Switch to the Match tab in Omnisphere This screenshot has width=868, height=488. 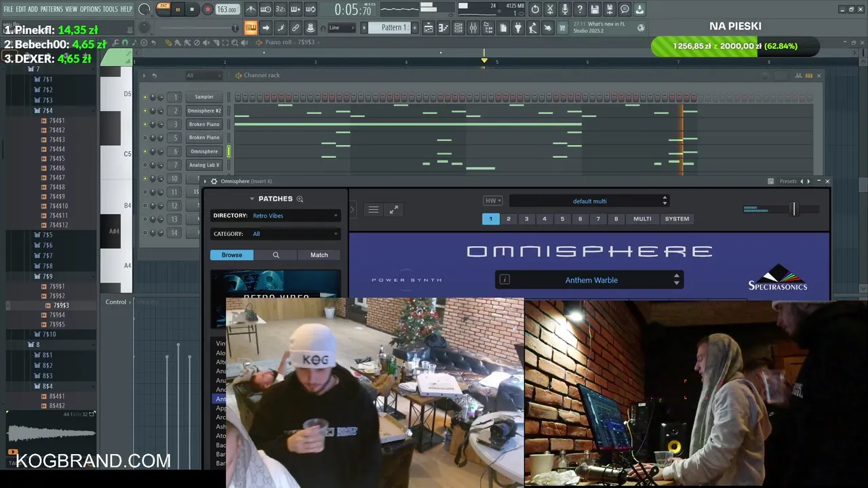[x=319, y=255]
